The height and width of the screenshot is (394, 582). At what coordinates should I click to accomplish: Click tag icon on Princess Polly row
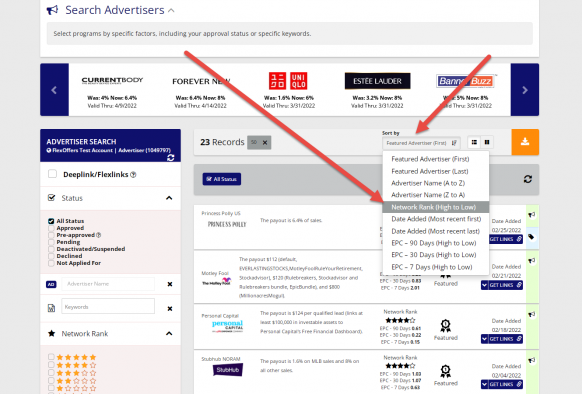[532, 237]
